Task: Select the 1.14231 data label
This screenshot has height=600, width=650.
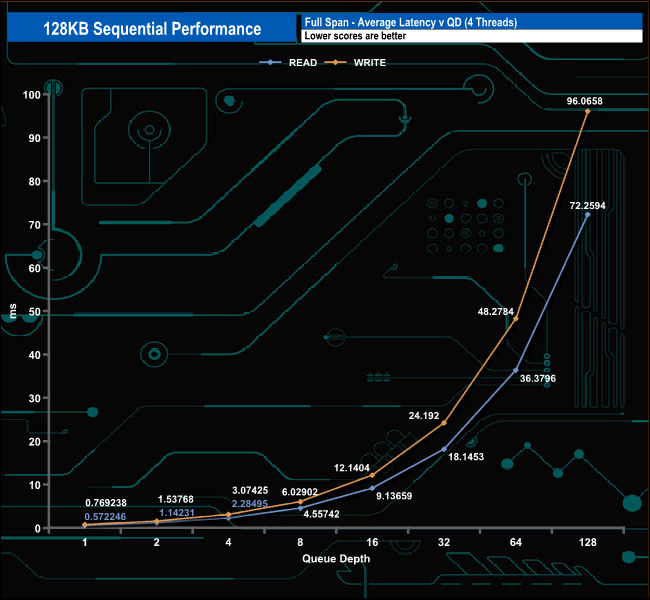Action: pos(177,513)
